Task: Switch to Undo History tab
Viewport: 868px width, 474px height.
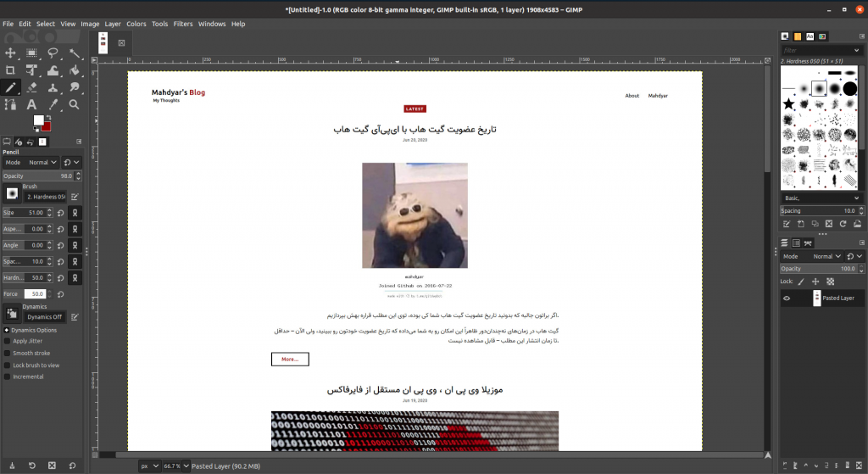Action: [x=31, y=142]
